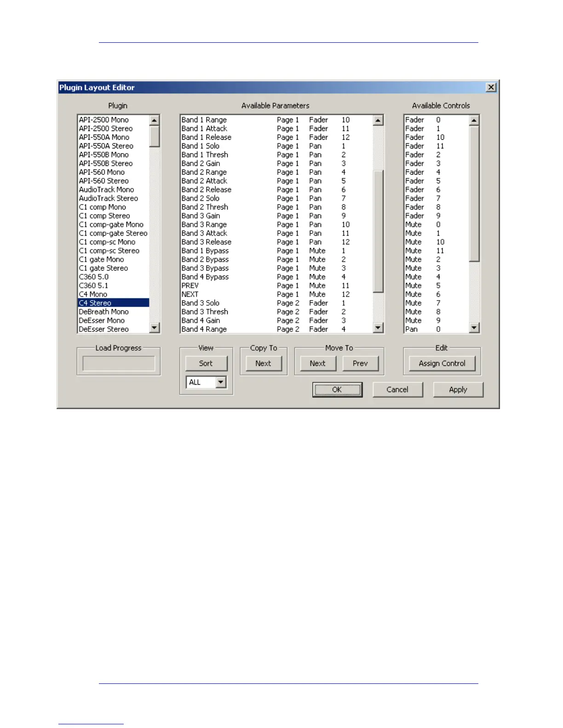Select C360 5.0 plugin

click(114, 277)
